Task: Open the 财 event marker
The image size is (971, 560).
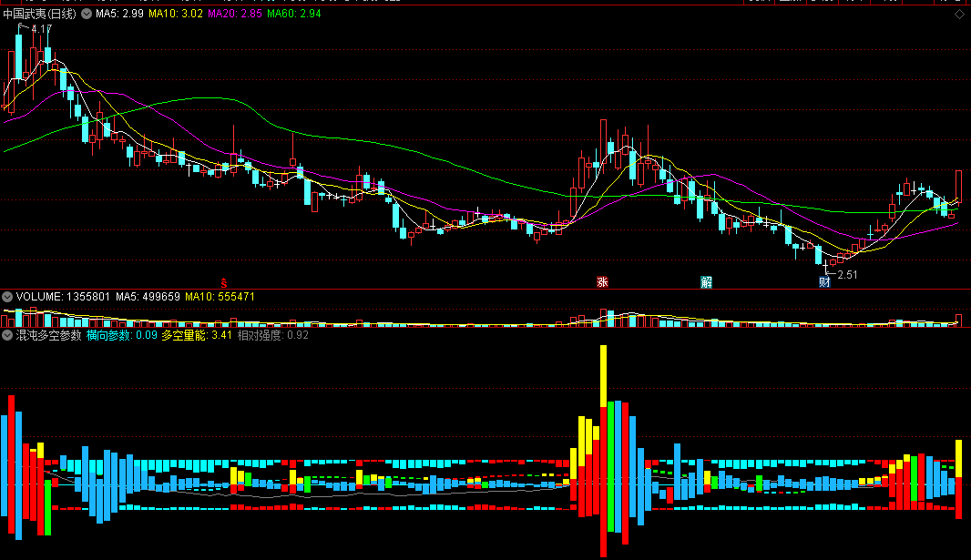Action: click(824, 282)
